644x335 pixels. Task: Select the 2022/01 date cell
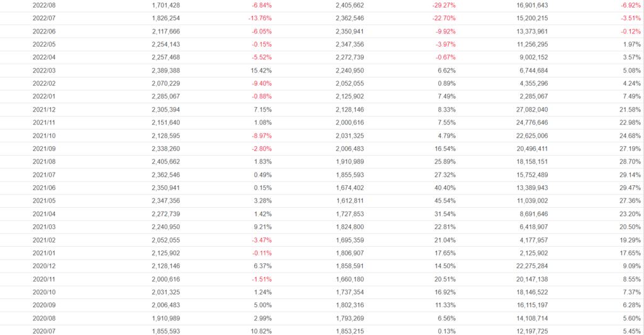pos(43,96)
